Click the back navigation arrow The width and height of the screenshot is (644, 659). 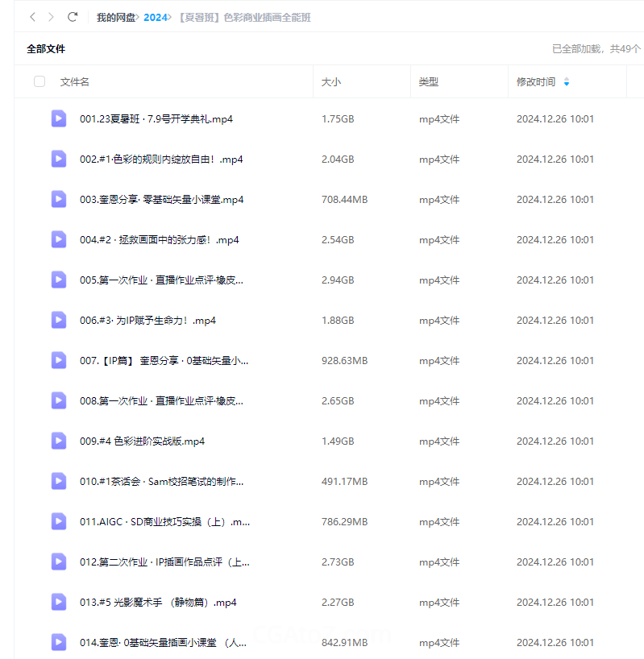[32, 17]
